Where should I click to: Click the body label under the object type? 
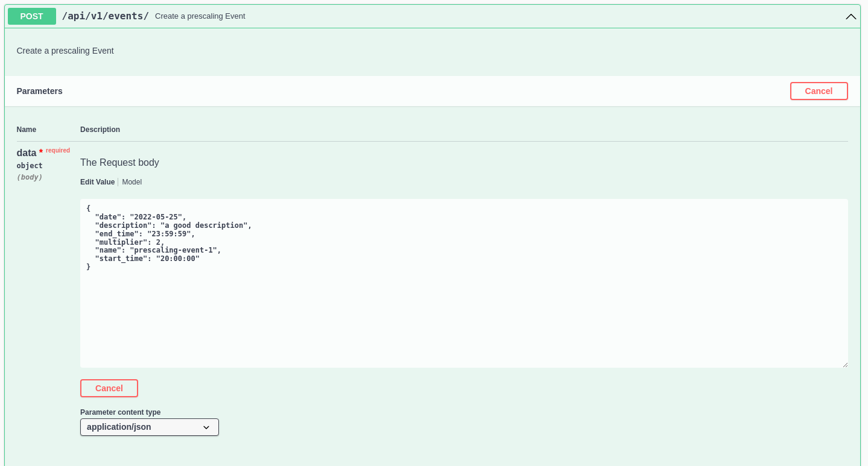pos(29,177)
